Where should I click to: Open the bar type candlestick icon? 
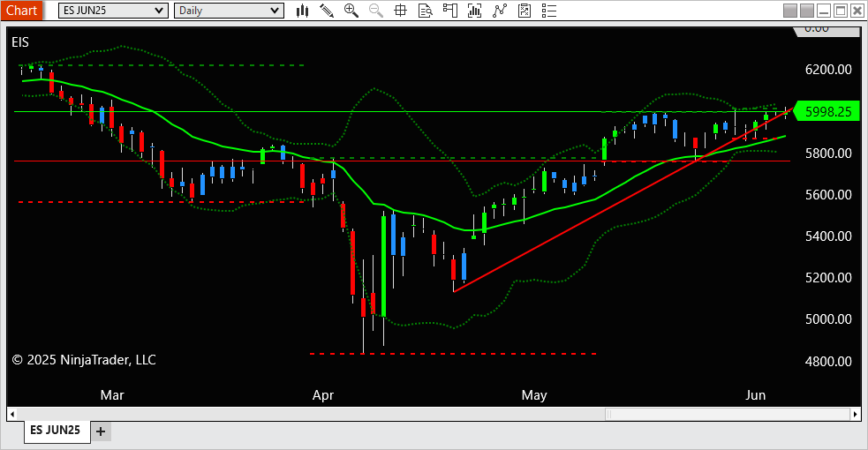302,11
